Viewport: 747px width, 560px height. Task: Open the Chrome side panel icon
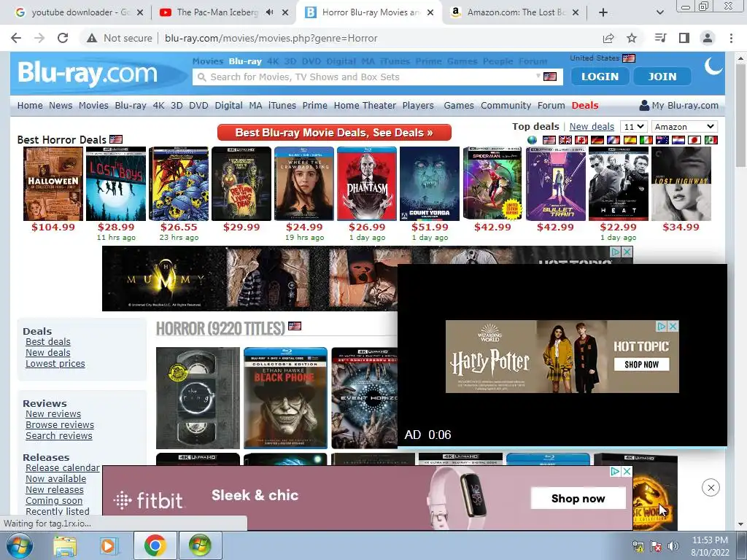click(684, 38)
